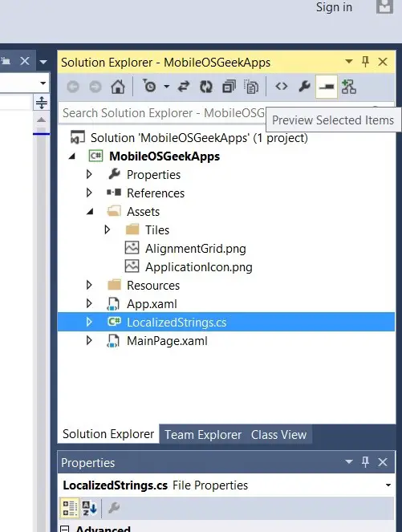This screenshot has height=532, width=402.
Task: Open the Pending Changes Filter dropdown arrow
Action: (x=167, y=87)
